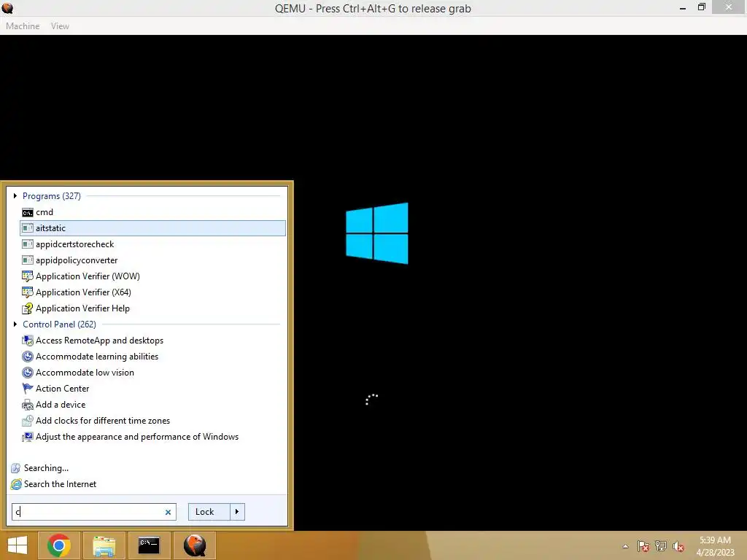Click the Add a device icon
747x560 pixels.
pos(28,405)
